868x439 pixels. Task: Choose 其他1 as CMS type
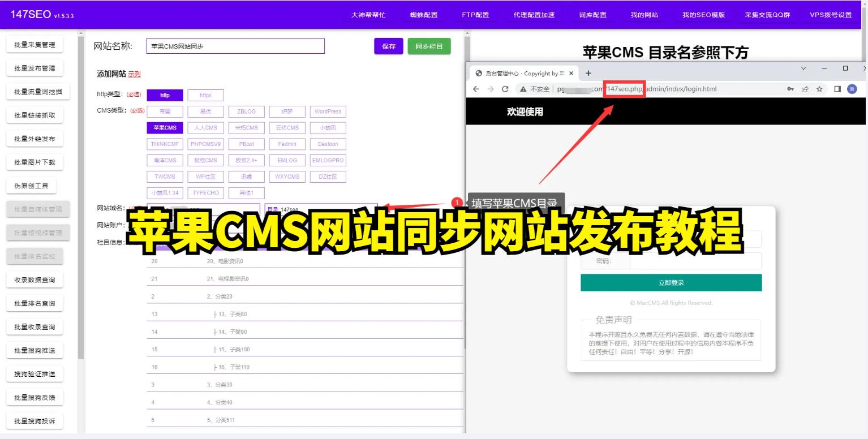coord(246,193)
